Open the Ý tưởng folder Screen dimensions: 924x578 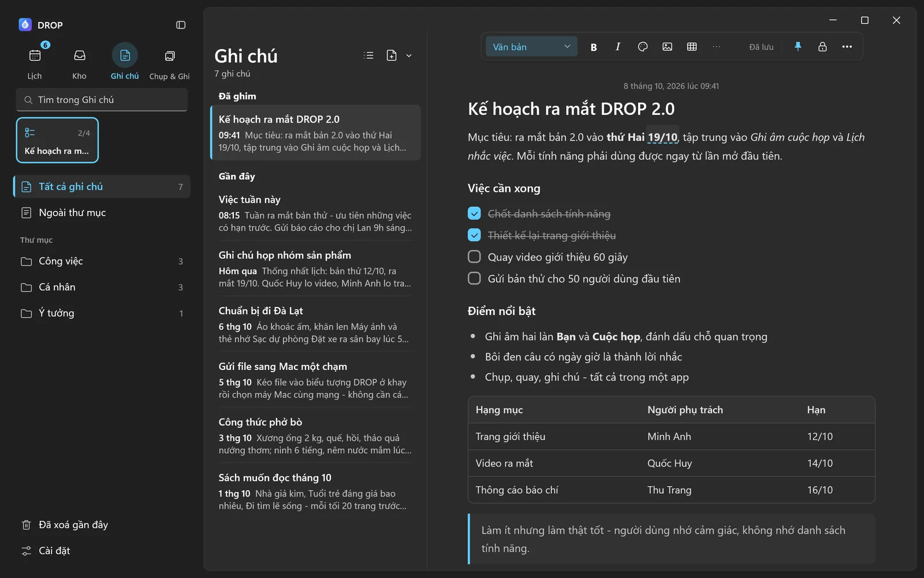102,313
